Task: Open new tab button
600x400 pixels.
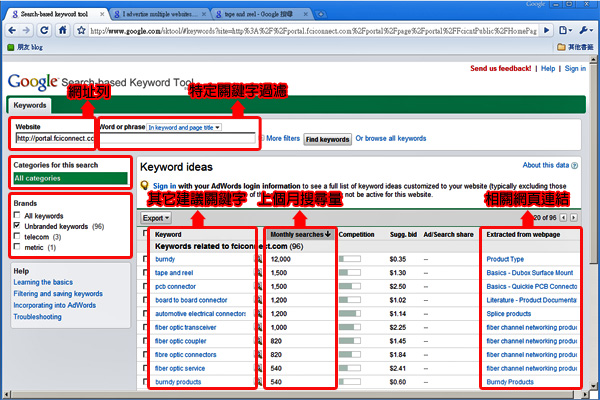Action: 321,14
